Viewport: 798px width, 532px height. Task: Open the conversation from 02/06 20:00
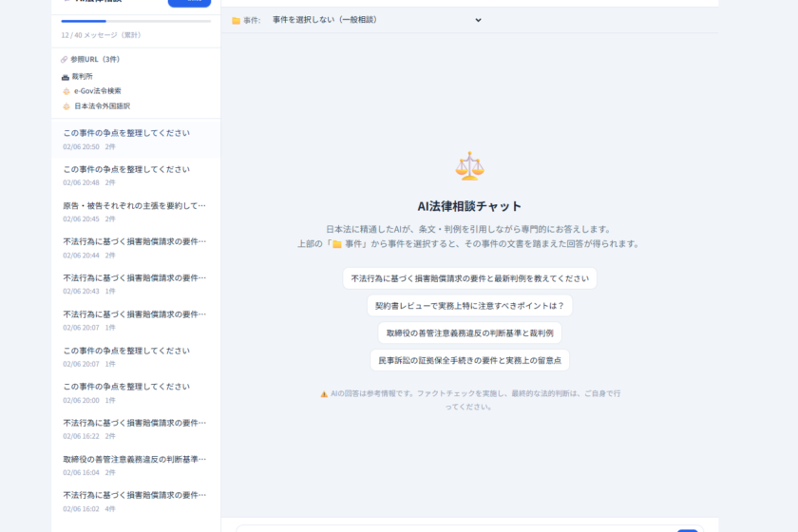coord(135,392)
